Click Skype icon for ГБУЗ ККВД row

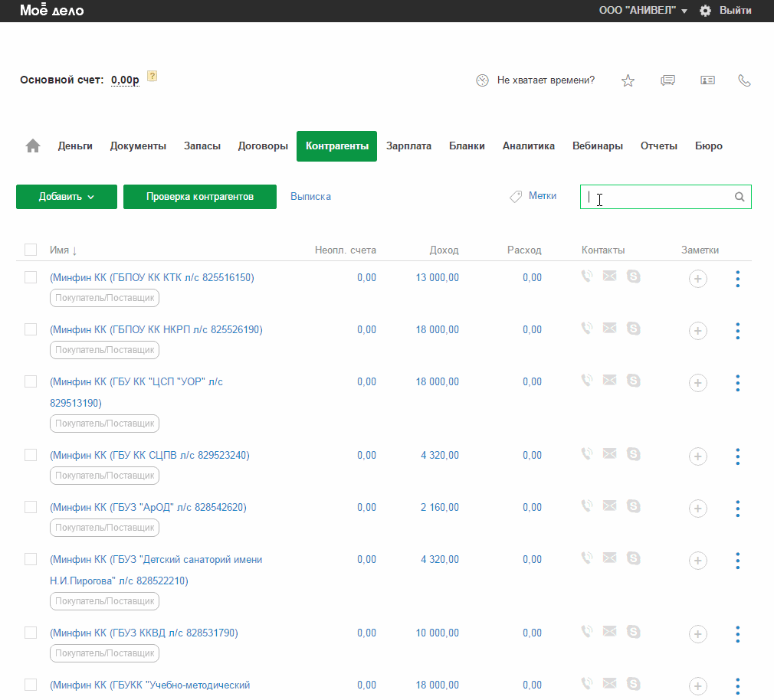634,632
